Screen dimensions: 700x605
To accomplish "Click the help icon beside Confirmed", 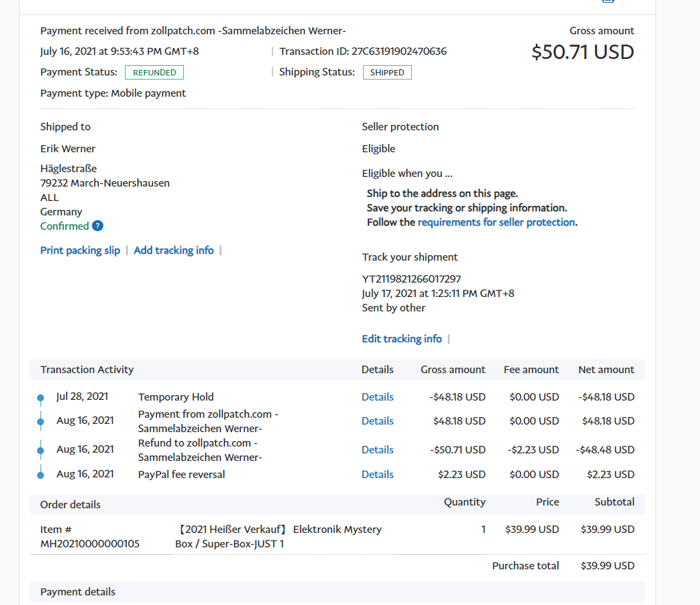I will [97, 226].
